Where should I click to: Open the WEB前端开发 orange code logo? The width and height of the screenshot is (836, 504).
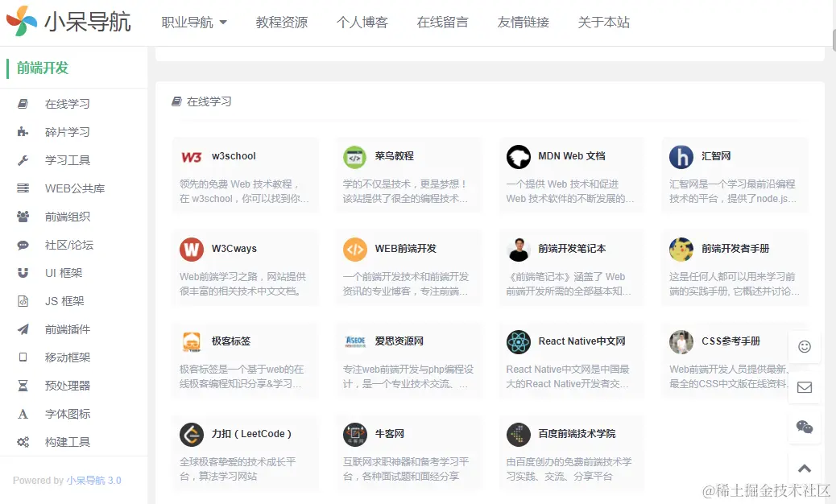click(x=354, y=250)
